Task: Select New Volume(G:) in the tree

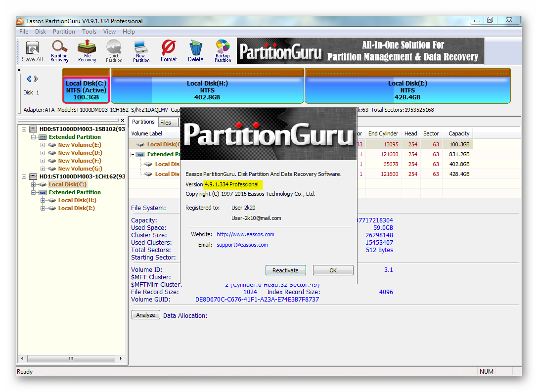Action: click(80, 169)
